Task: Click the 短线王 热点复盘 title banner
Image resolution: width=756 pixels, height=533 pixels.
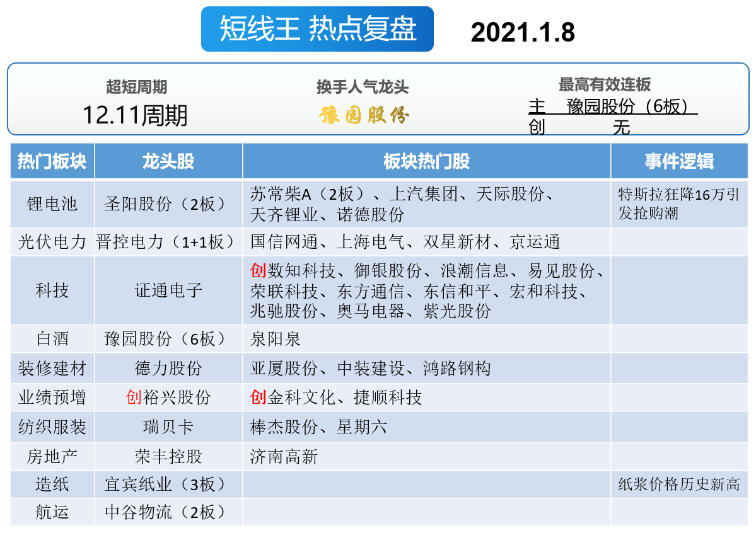Action: click(317, 29)
